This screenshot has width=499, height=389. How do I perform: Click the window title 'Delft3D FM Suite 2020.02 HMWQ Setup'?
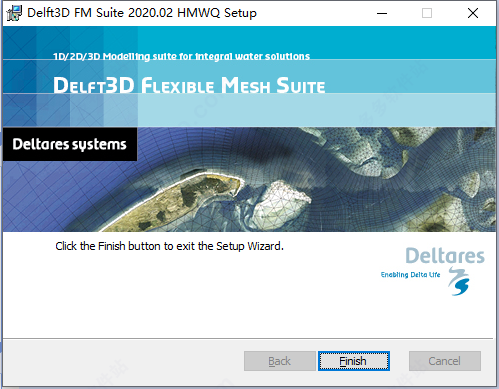(x=142, y=13)
